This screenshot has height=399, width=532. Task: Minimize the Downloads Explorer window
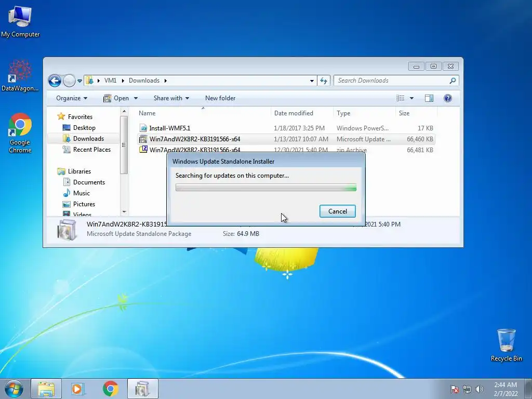coord(416,66)
